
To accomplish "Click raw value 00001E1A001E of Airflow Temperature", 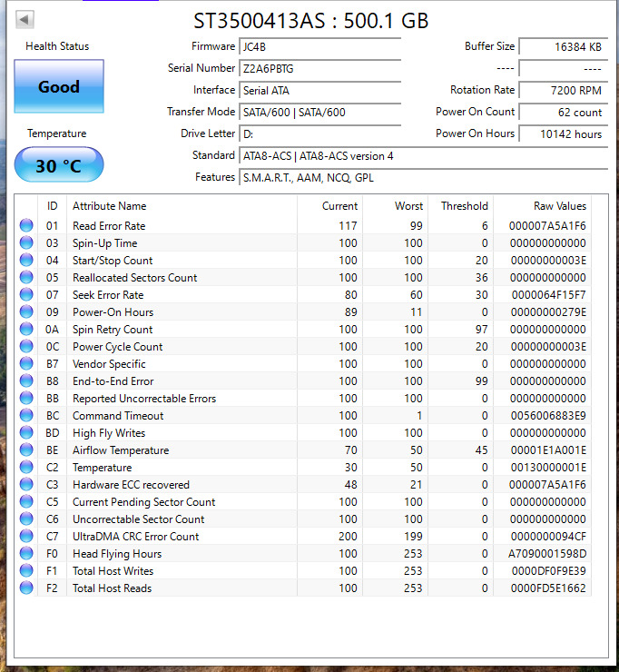I will click(548, 450).
